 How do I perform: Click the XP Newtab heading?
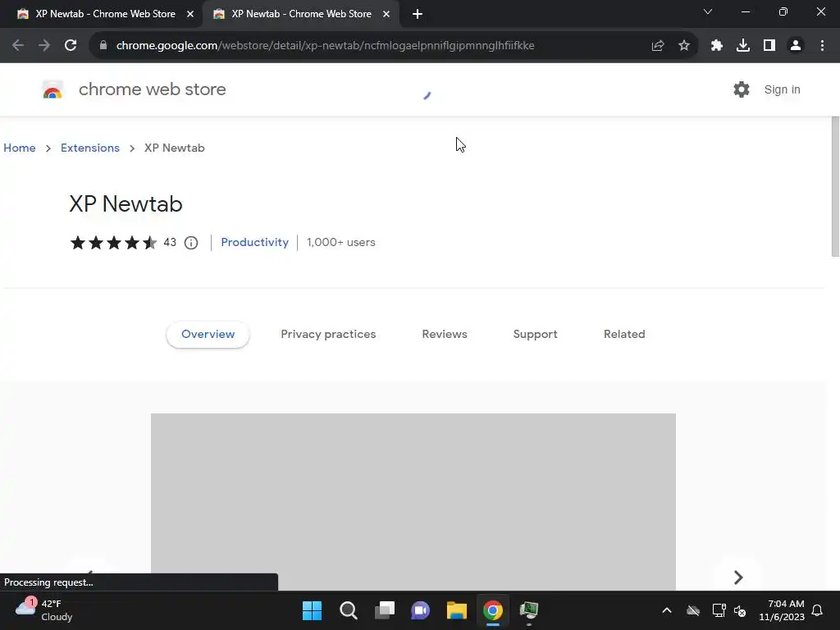coord(126,204)
